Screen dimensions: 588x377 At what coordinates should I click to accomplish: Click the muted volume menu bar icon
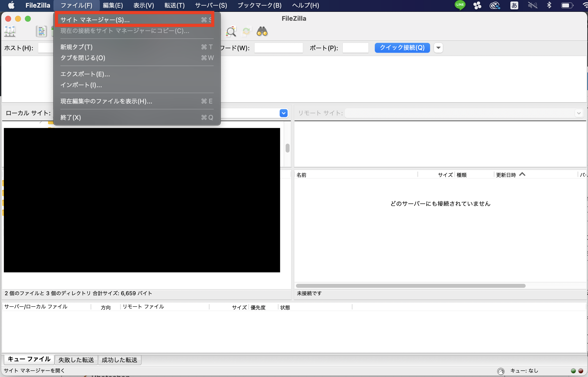pos(532,5)
